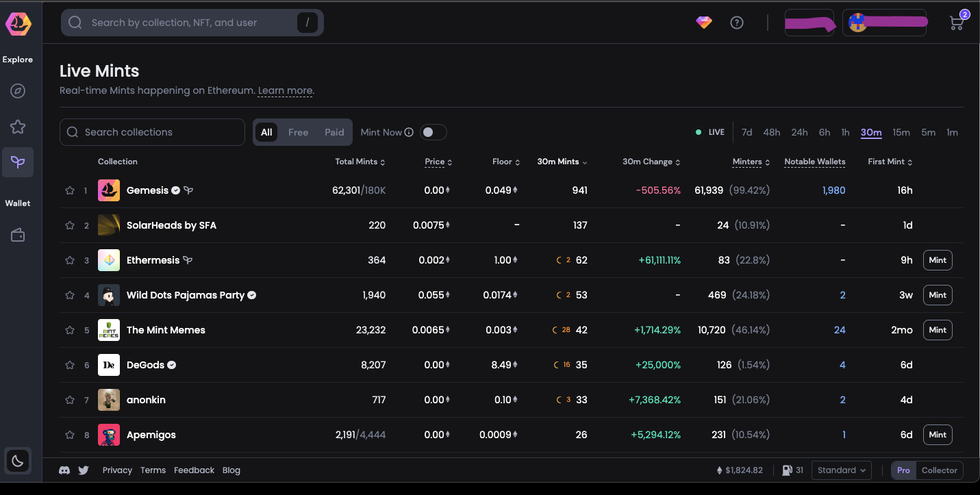Switch to Pro mode
980x495 pixels.
coord(903,470)
